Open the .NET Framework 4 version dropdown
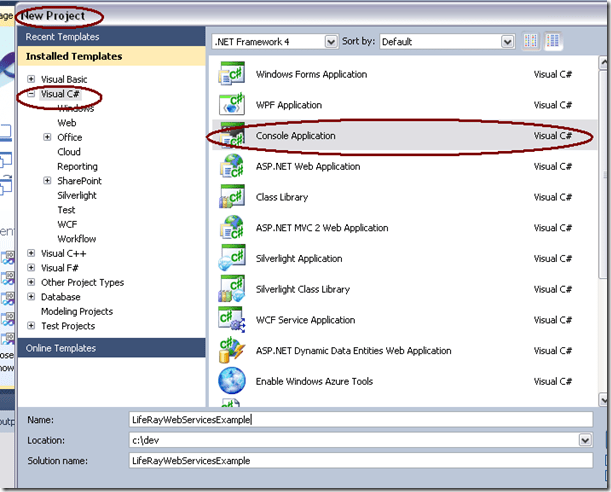The image size is (611, 492). (330, 42)
